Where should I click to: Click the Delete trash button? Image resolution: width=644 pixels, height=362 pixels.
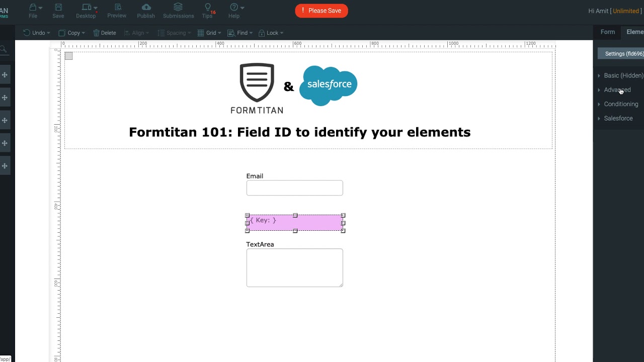105,33
